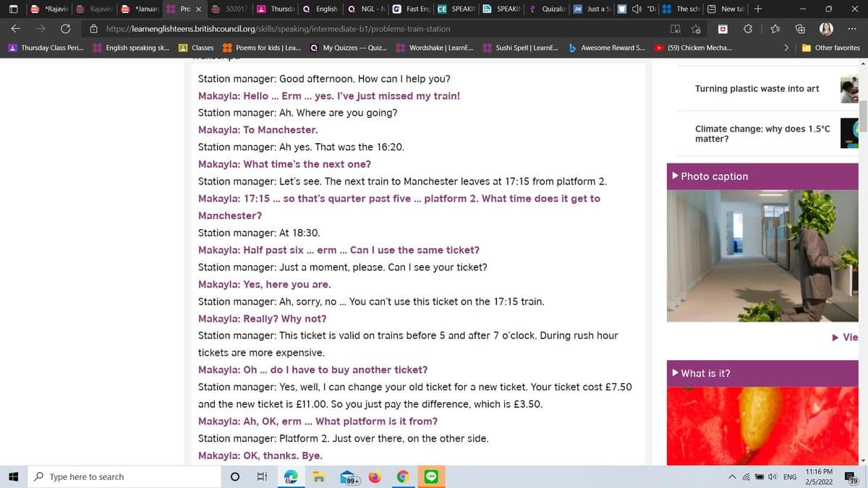Open Turning plastic waste into art link
Viewport: 868px width, 488px height.
757,89
